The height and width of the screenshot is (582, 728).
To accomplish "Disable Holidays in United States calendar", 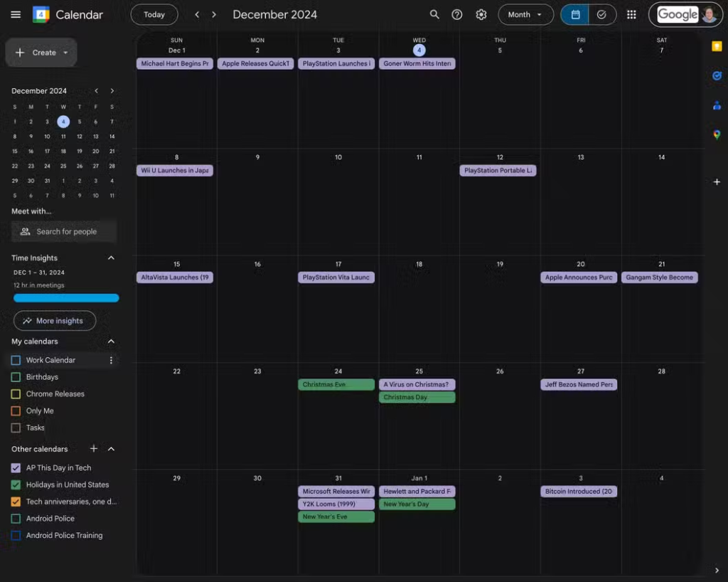I will coord(16,485).
